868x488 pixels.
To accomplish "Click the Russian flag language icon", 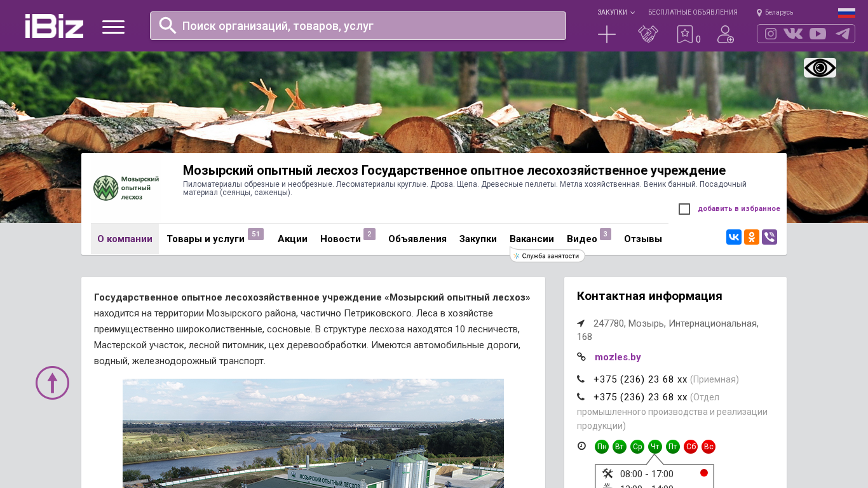I will pyautogui.click(x=846, y=13).
